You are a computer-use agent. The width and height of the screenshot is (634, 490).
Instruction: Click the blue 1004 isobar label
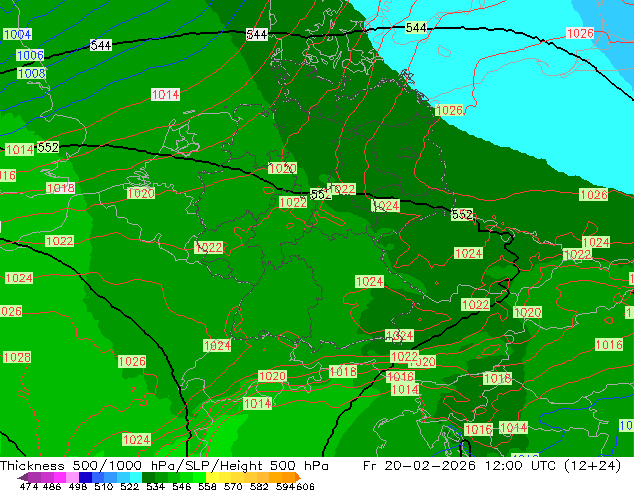[17, 34]
